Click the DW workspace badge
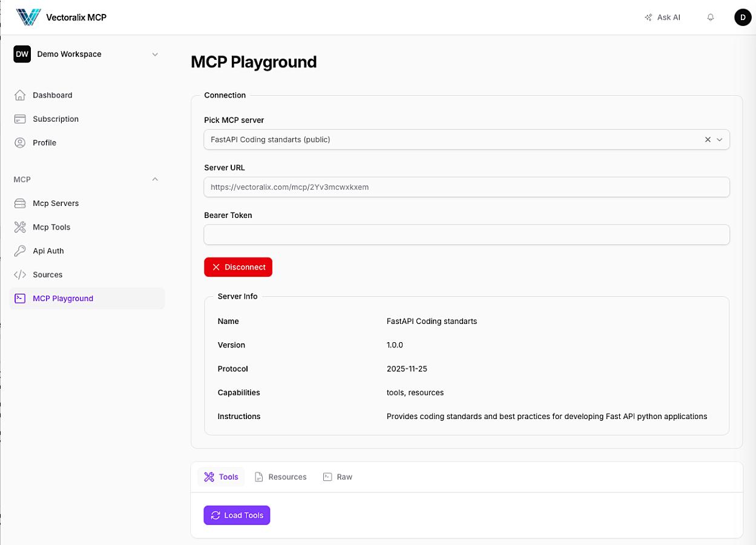Screen dimensions: 756x545 [x=22, y=54]
